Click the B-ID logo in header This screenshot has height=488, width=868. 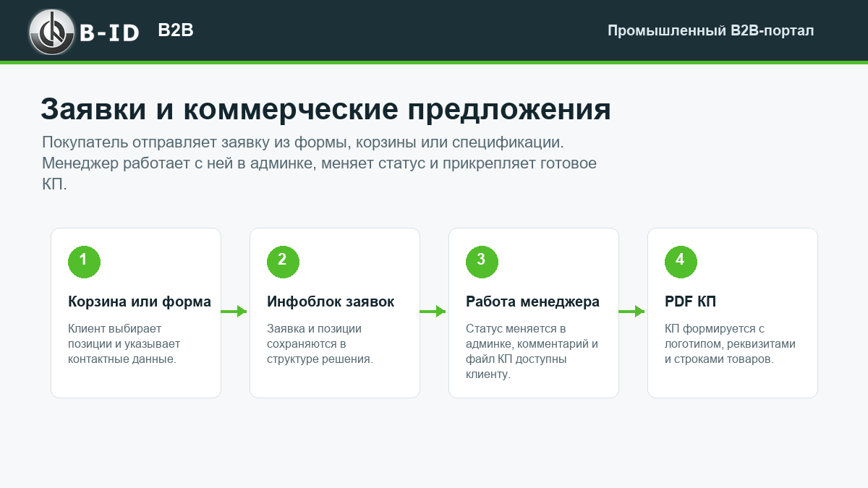(84, 31)
